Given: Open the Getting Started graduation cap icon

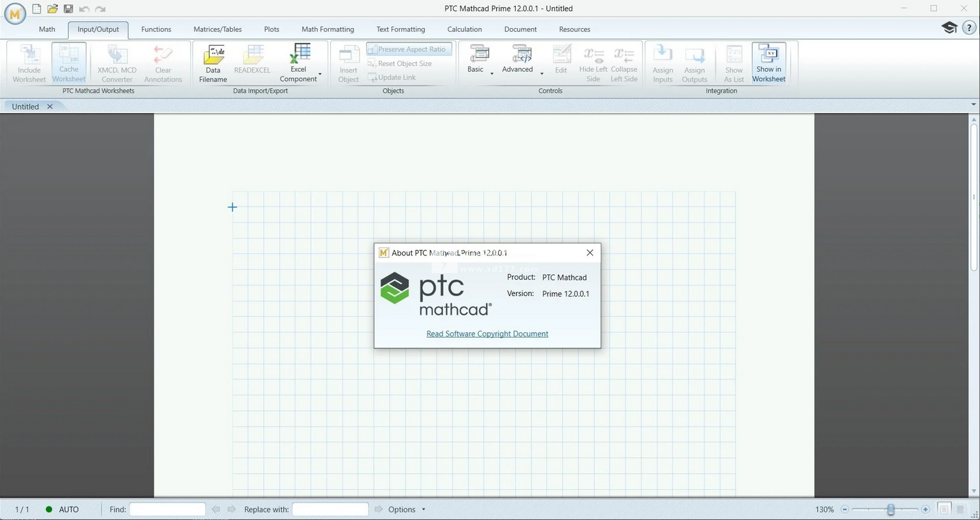Looking at the screenshot, I should point(949,28).
